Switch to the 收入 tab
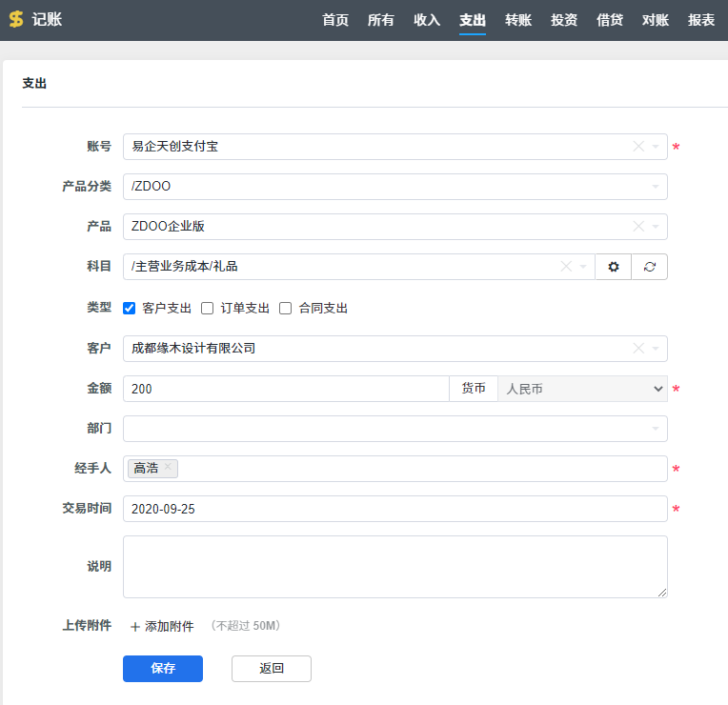The height and width of the screenshot is (705, 728). click(427, 20)
